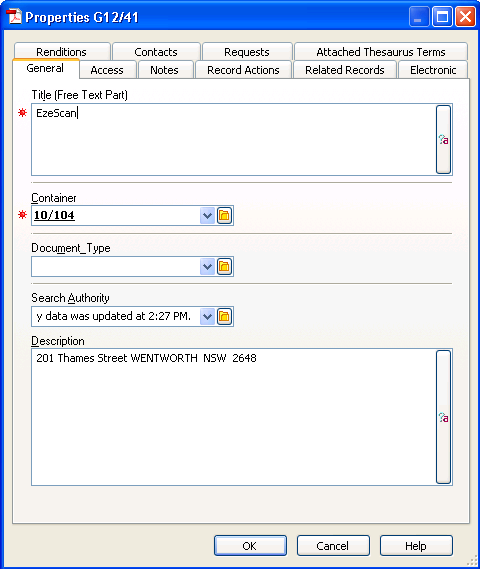Open the Document_Type folder browse icon
Screen dimensions: 480x569
click(224, 267)
